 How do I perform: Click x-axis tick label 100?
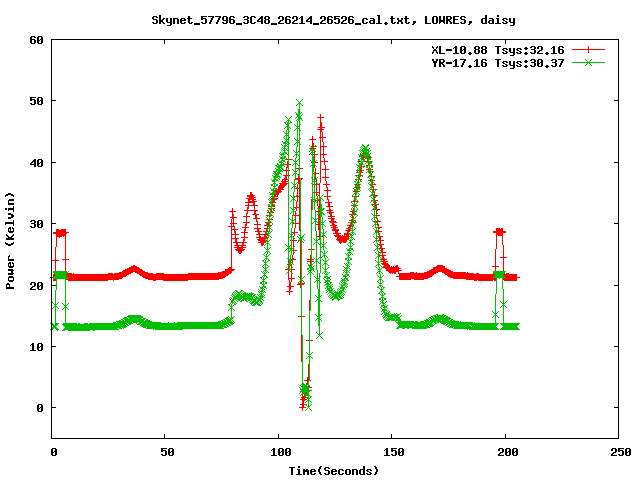[x=280, y=452]
